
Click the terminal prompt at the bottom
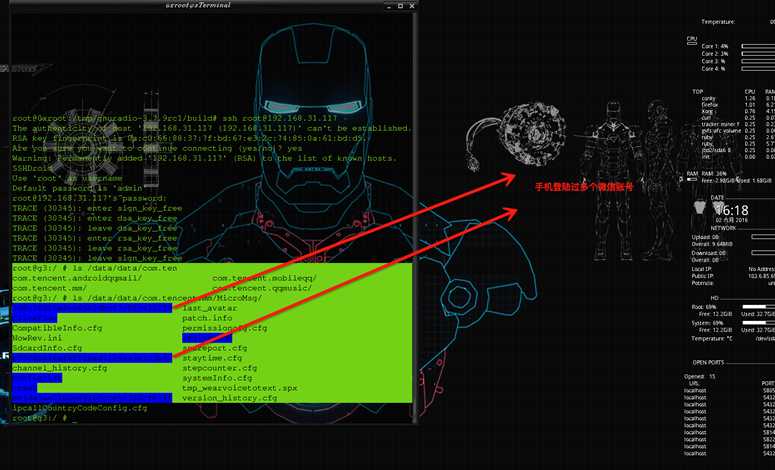coord(44,418)
